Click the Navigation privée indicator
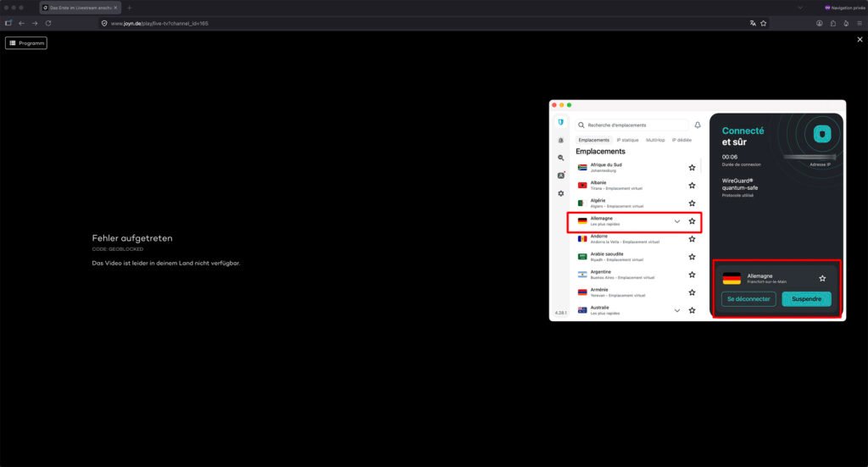 click(844, 8)
